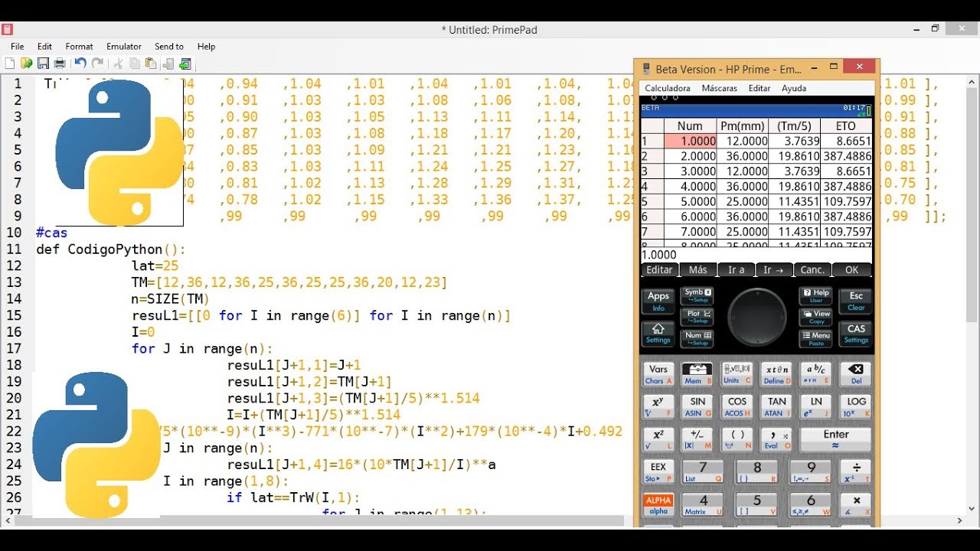Click the Editar soft key on calculator screen
The height and width of the screenshot is (551, 980).
[659, 269]
